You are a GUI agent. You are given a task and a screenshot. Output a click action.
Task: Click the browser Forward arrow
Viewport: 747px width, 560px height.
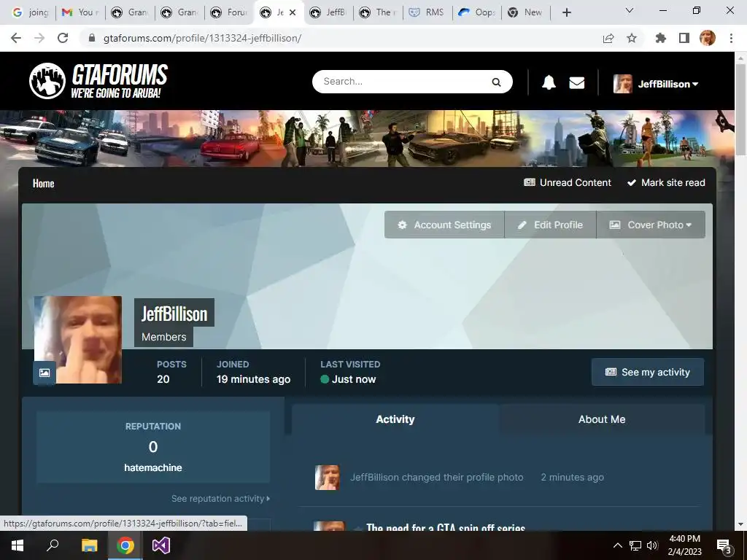point(39,38)
